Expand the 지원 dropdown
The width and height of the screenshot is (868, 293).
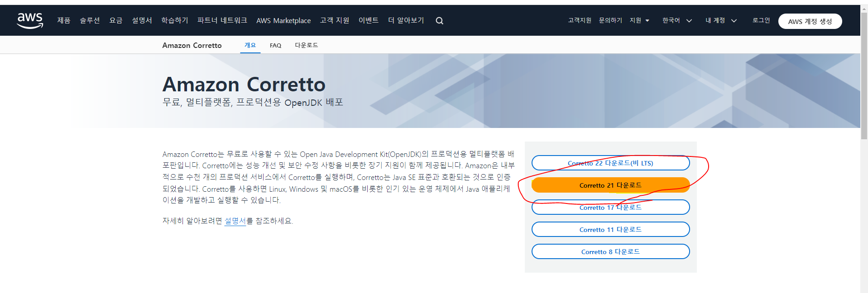pos(639,20)
